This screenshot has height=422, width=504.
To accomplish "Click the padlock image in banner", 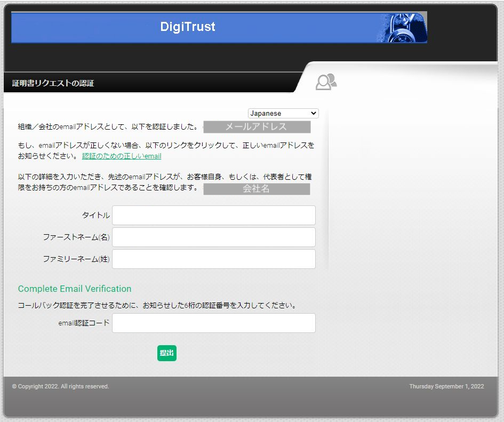I will tap(403, 28).
